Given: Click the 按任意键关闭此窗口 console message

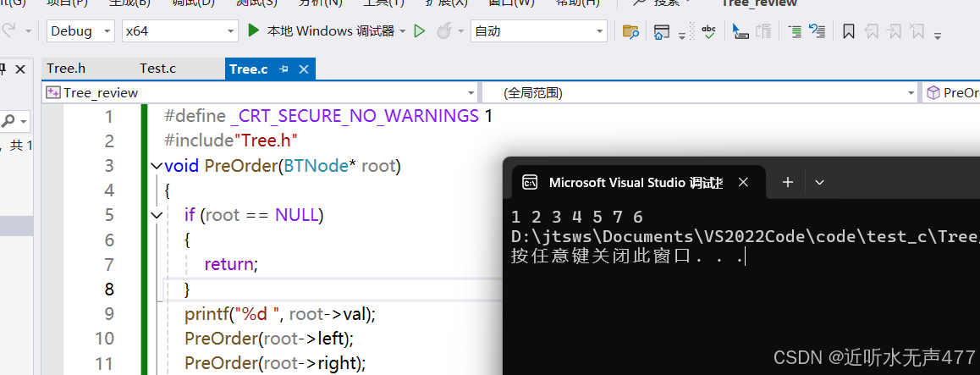Looking at the screenshot, I should pyautogui.click(x=627, y=256).
